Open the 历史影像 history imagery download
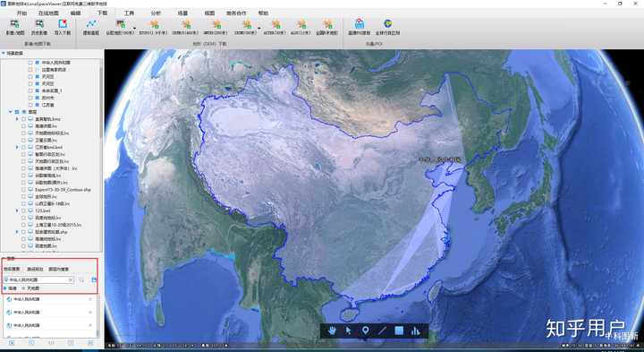The width and height of the screenshot is (644, 352). click(39, 24)
